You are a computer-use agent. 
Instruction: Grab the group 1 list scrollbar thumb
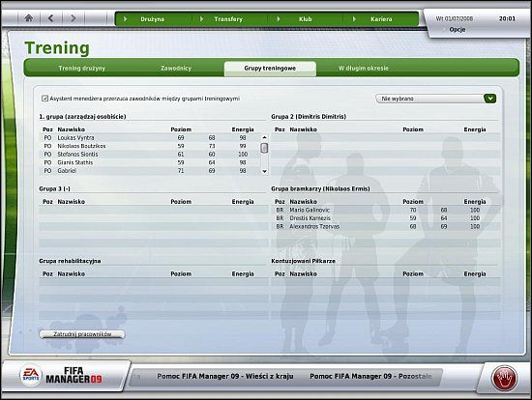tap(264, 148)
